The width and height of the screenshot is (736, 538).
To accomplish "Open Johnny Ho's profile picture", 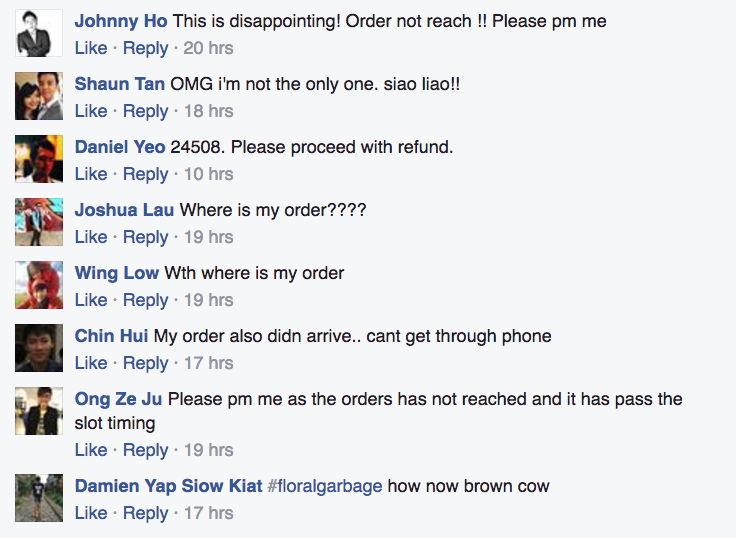I will tap(39, 33).
